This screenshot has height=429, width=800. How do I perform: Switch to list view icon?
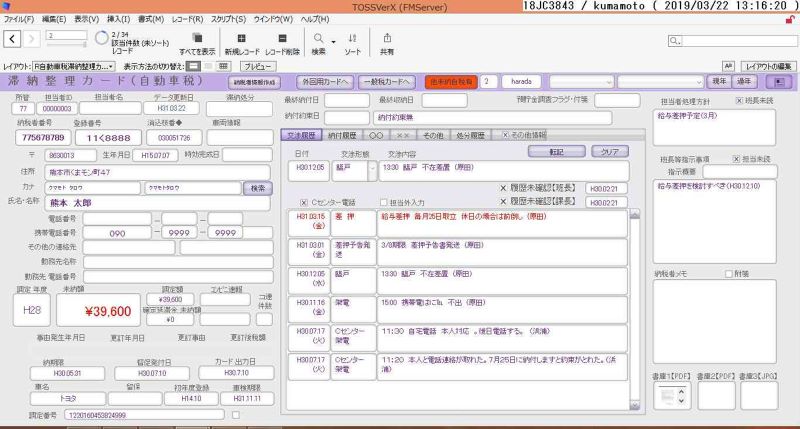point(208,66)
